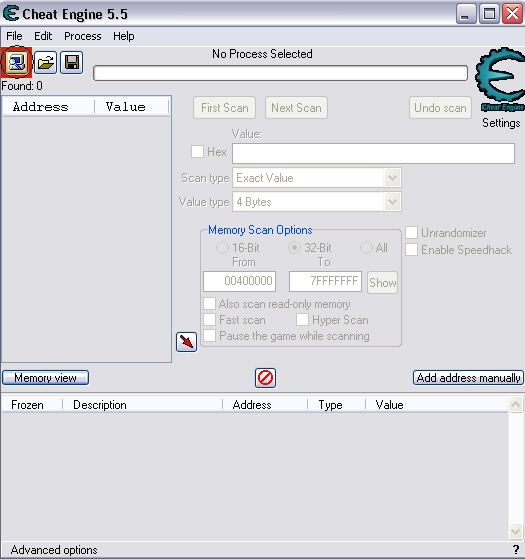Enable the Unrandomizer checkbox

click(x=411, y=233)
